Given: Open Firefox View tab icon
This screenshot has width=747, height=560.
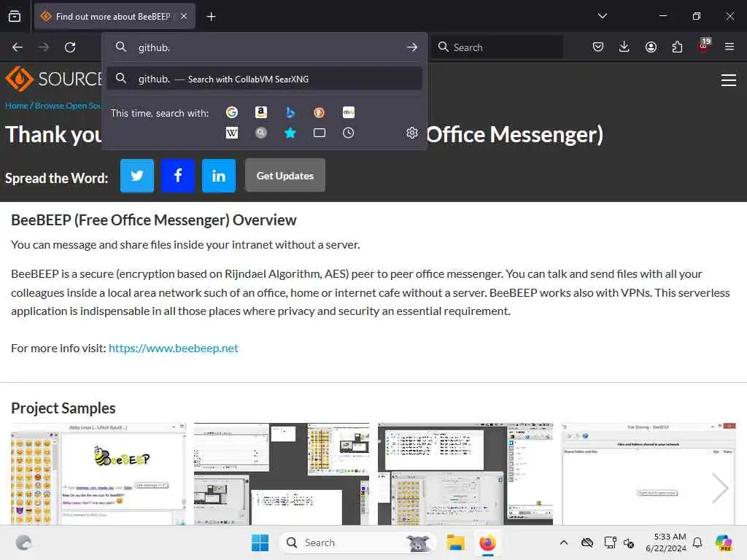Looking at the screenshot, I should coord(15,16).
